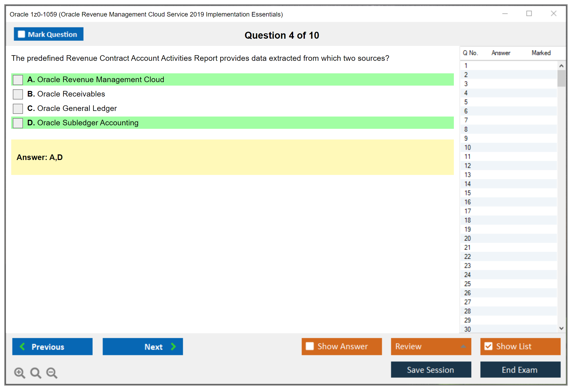Advance to the Next question
Image resolution: width=574 pixels, height=392 pixels.
pyautogui.click(x=143, y=346)
